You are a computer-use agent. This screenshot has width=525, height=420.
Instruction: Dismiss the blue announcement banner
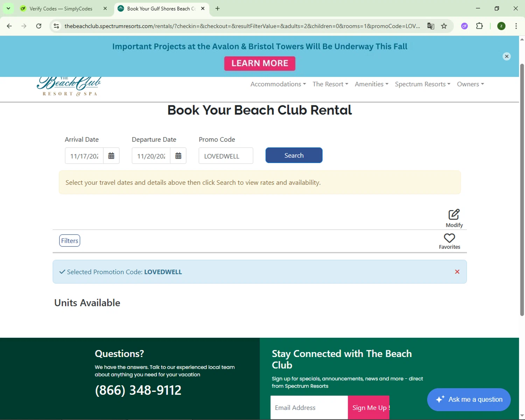[x=506, y=56]
